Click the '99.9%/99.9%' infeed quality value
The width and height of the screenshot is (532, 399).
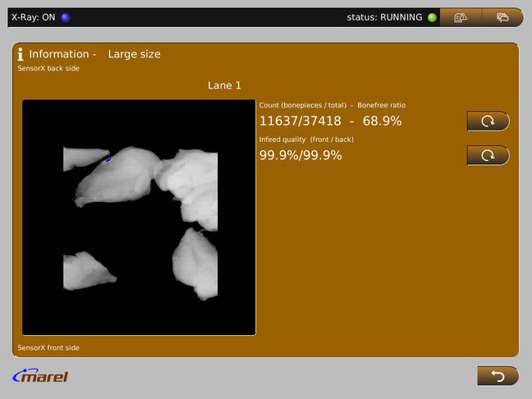[300, 155]
